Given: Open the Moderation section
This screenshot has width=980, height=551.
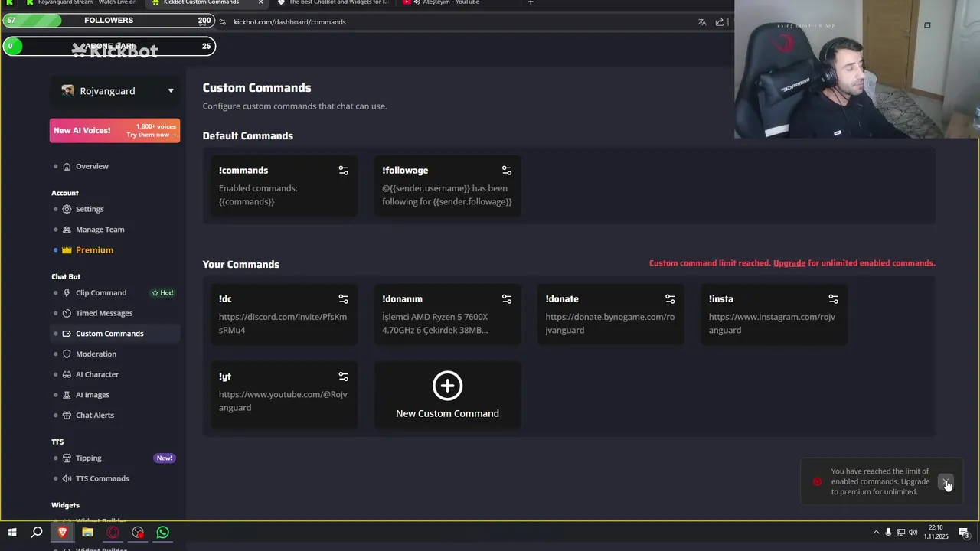Looking at the screenshot, I should 96,354.
